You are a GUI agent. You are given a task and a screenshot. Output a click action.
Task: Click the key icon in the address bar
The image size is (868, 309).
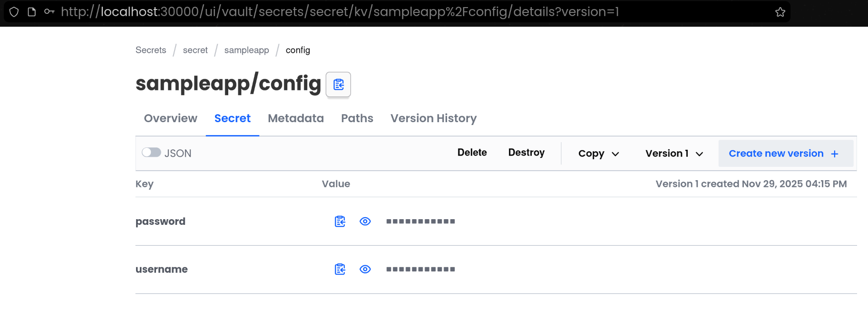click(49, 12)
